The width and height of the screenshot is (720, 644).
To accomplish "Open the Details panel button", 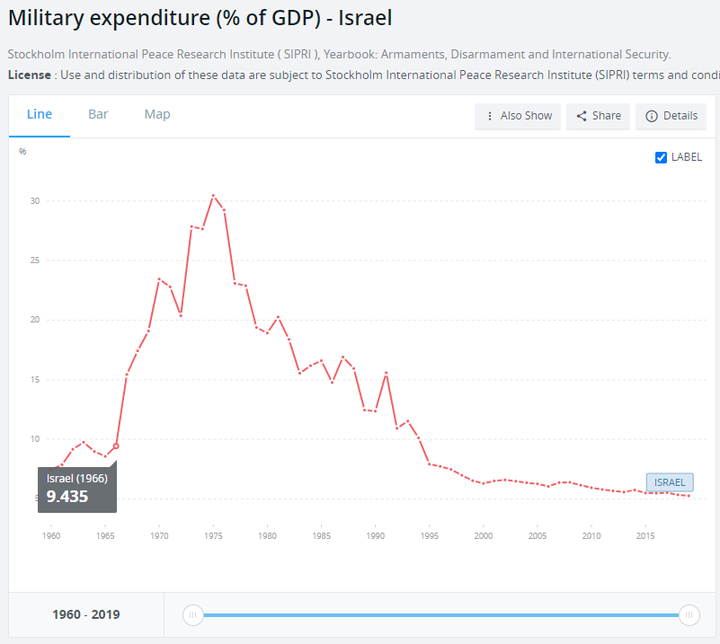I will [671, 116].
